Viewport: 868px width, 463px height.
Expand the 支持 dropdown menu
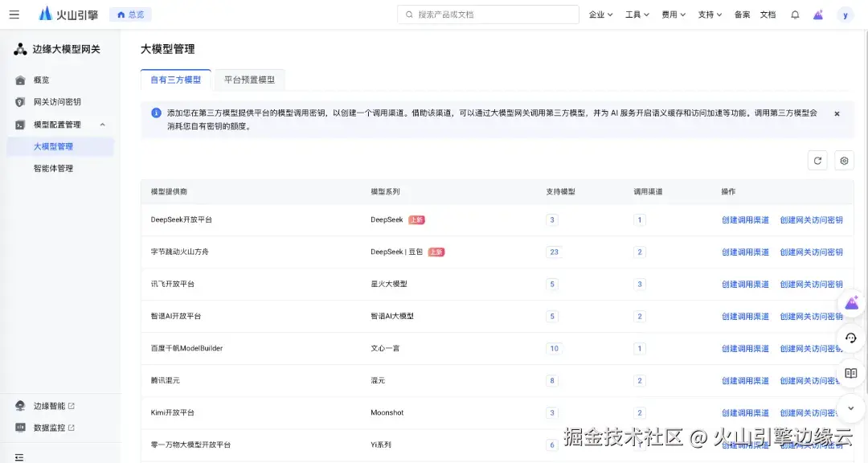pos(710,14)
